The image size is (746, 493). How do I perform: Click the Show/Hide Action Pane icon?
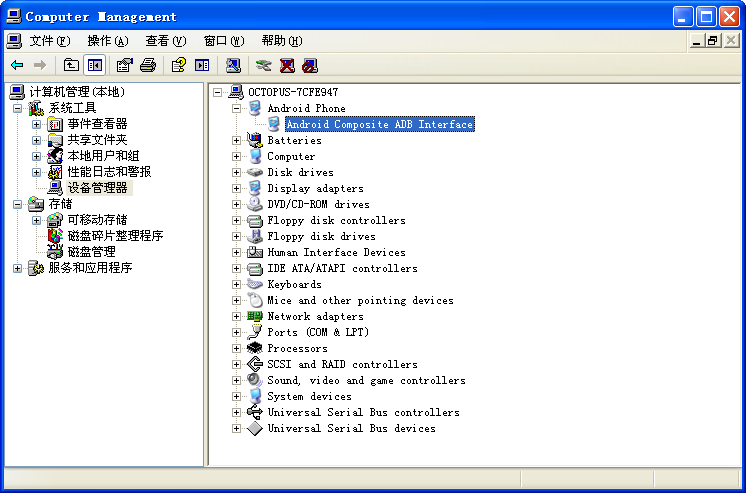coord(202,65)
